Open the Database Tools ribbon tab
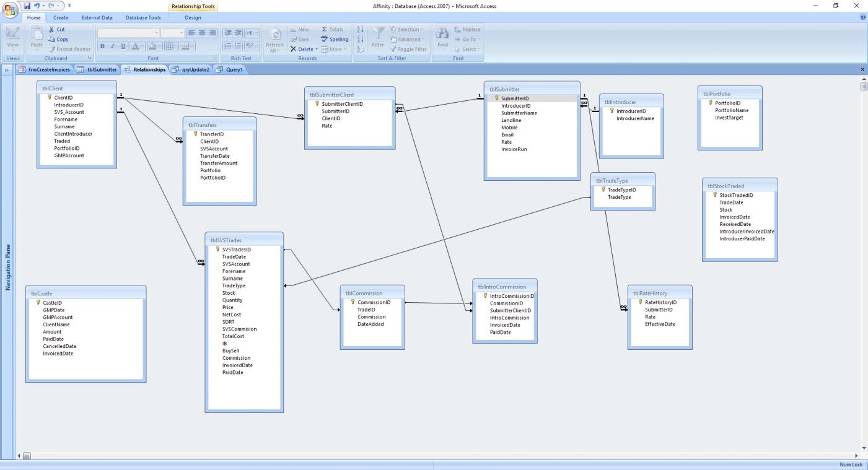This screenshot has height=470, width=868. click(143, 18)
